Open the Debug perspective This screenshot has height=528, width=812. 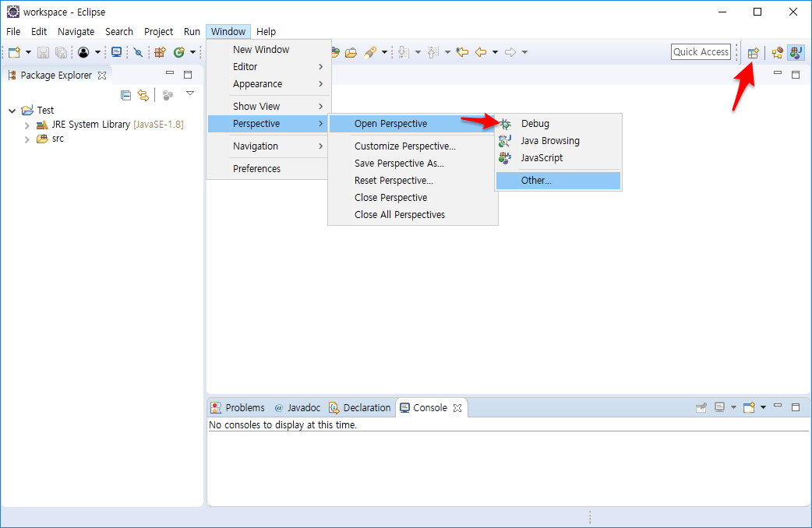click(x=558, y=124)
